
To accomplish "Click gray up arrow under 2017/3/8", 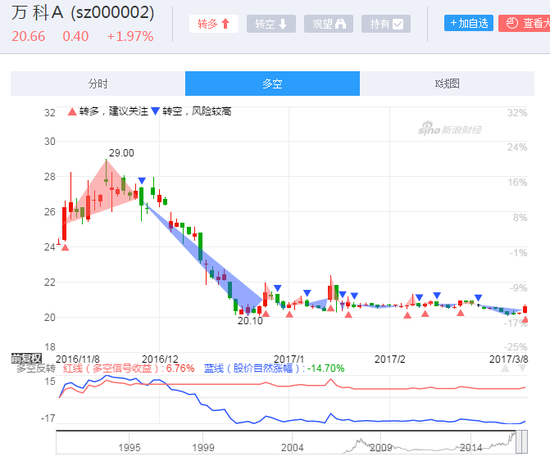I will click(505, 368).
